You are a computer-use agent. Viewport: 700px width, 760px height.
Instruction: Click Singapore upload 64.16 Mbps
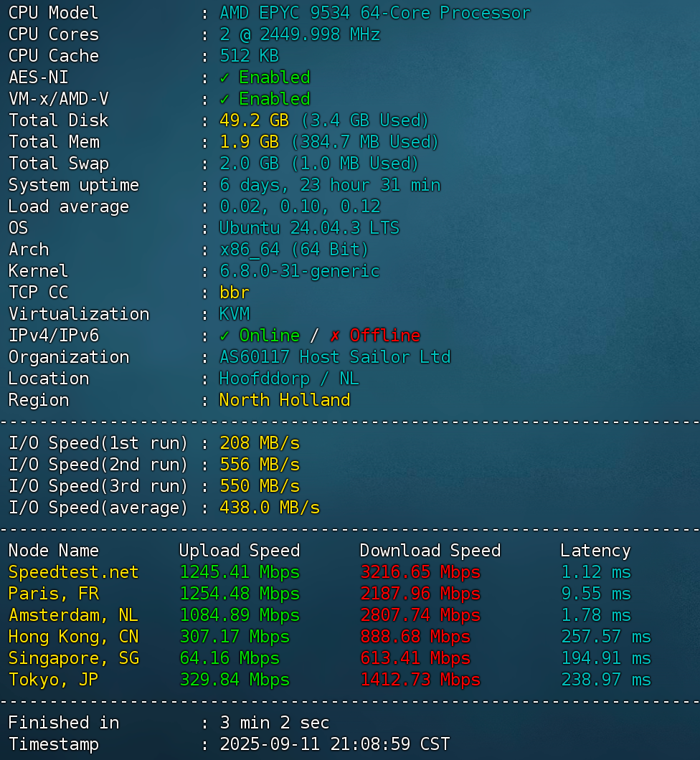(x=230, y=658)
